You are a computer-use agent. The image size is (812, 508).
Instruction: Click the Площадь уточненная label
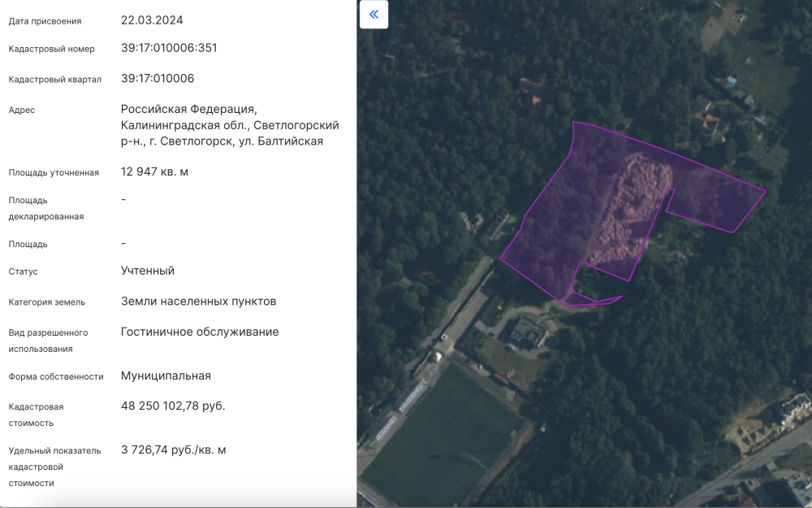[x=54, y=173]
